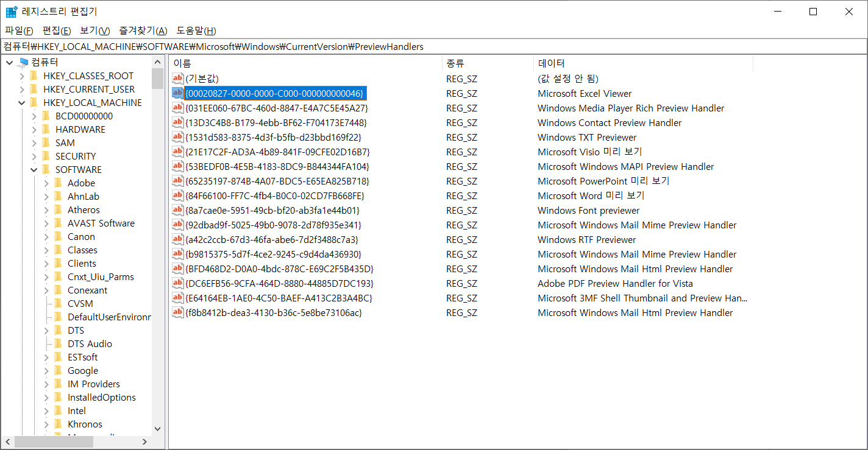The height and width of the screenshot is (450, 868).
Task: Click the icon of the {00020827-0000-0000-C000-000000000046} value
Action: pos(178,93)
